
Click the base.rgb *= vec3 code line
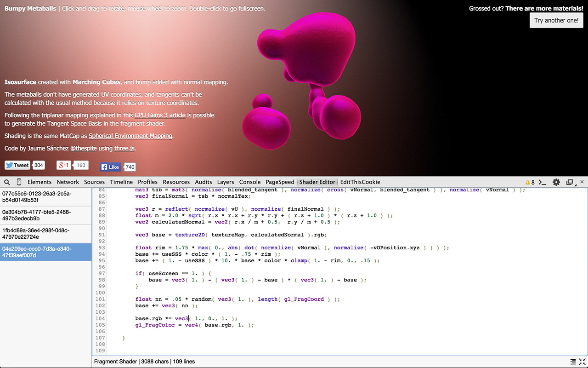coord(186,318)
